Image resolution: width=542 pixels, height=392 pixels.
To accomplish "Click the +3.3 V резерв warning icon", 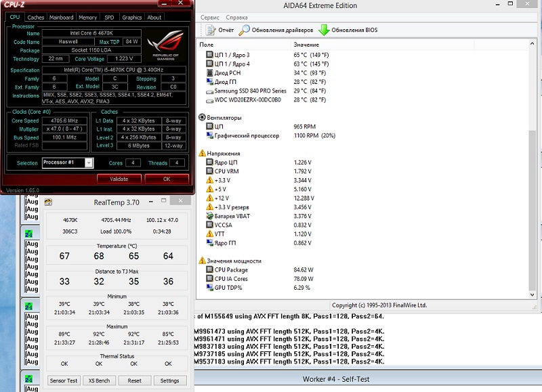I will 209,207.
